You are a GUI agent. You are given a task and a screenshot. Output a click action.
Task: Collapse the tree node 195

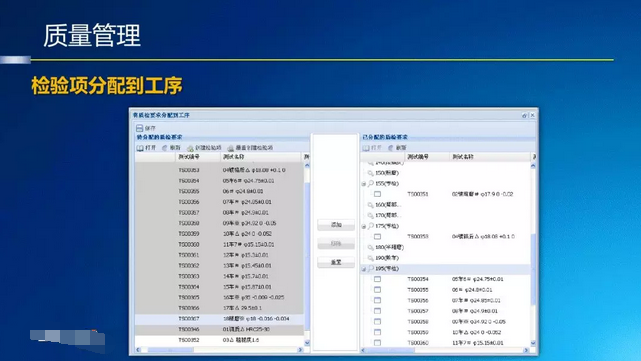[x=363, y=269]
